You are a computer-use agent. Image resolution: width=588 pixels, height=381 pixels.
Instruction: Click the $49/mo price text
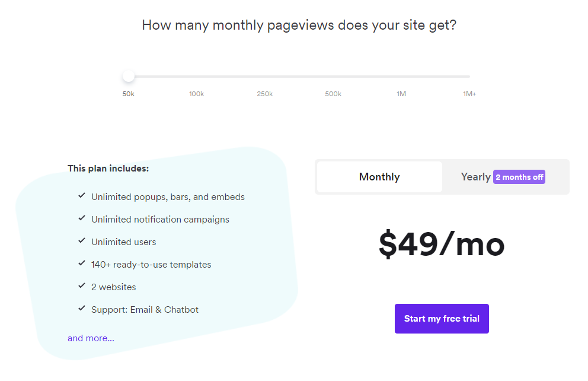[442, 245]
